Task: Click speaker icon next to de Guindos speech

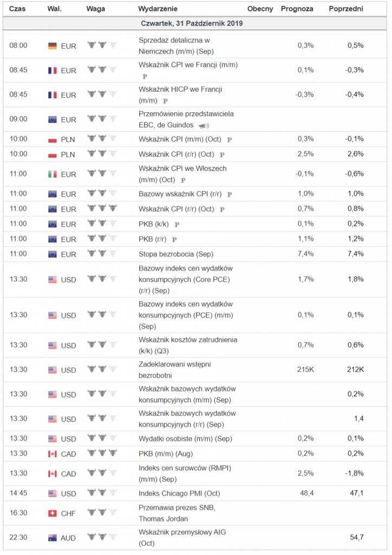Action: point(204,126)
